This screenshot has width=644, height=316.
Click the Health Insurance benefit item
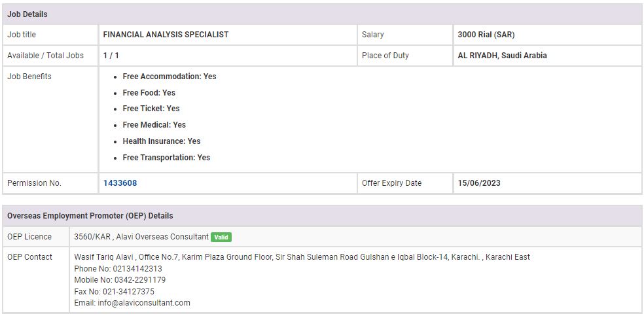tap(161, 141)
